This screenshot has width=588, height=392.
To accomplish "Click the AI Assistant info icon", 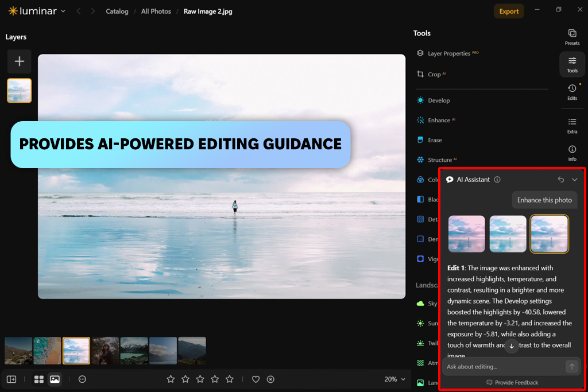I will tap(497, 180).
